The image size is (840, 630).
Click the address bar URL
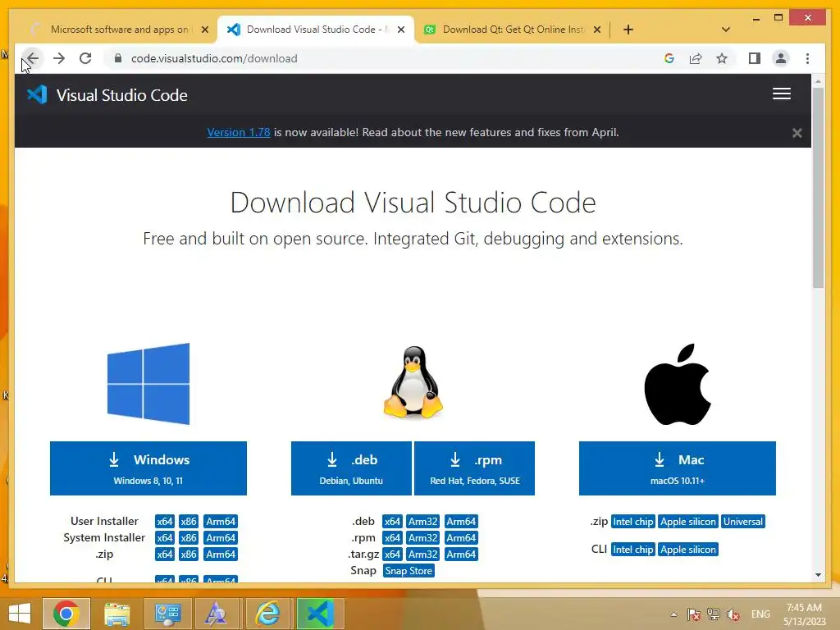coord(214,58)
